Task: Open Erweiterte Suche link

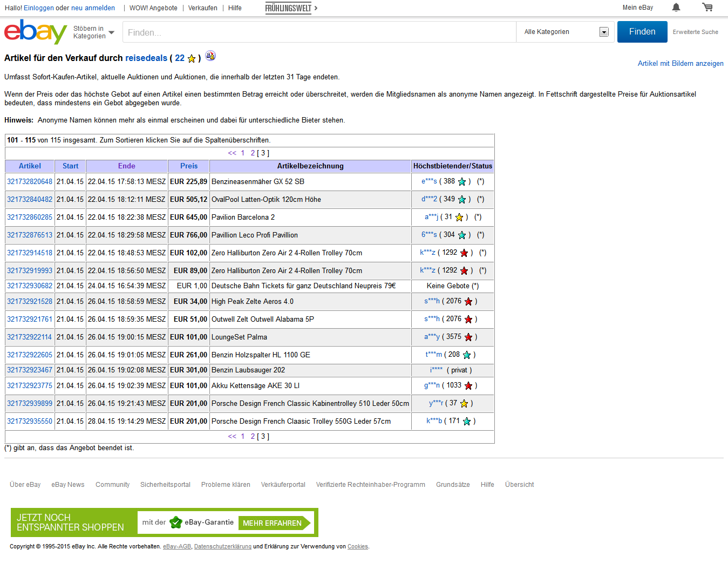Action: coord(695,32)
